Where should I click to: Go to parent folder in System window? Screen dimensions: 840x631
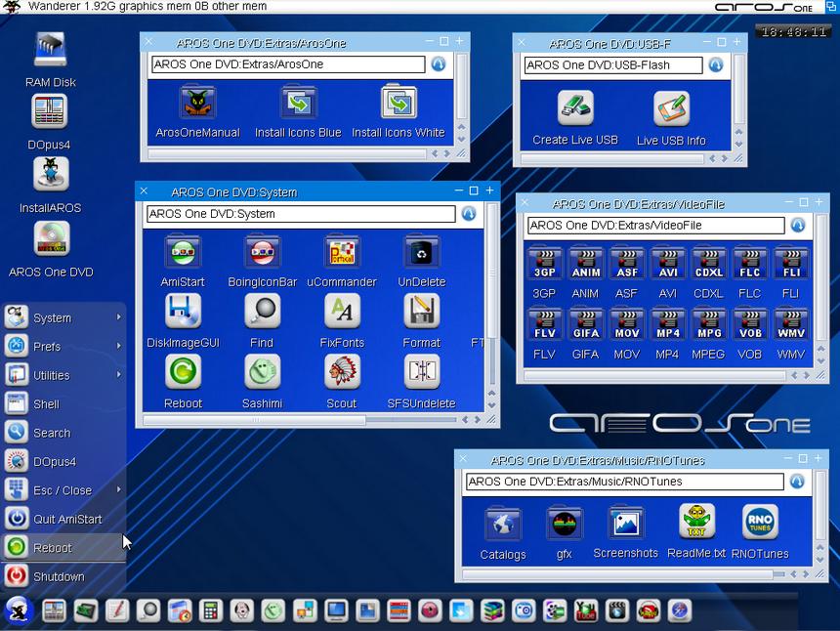coord(469,214)
